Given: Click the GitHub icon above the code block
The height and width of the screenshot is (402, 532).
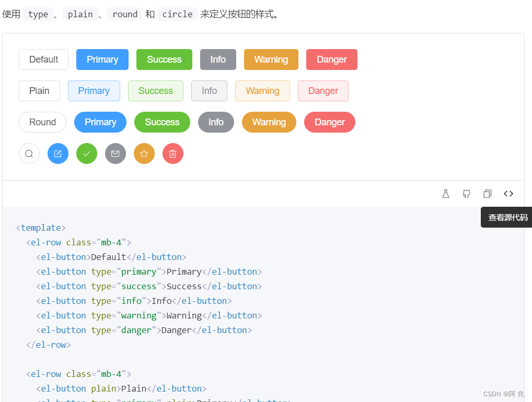Looking at the screenshot, I should coord(467,194).
